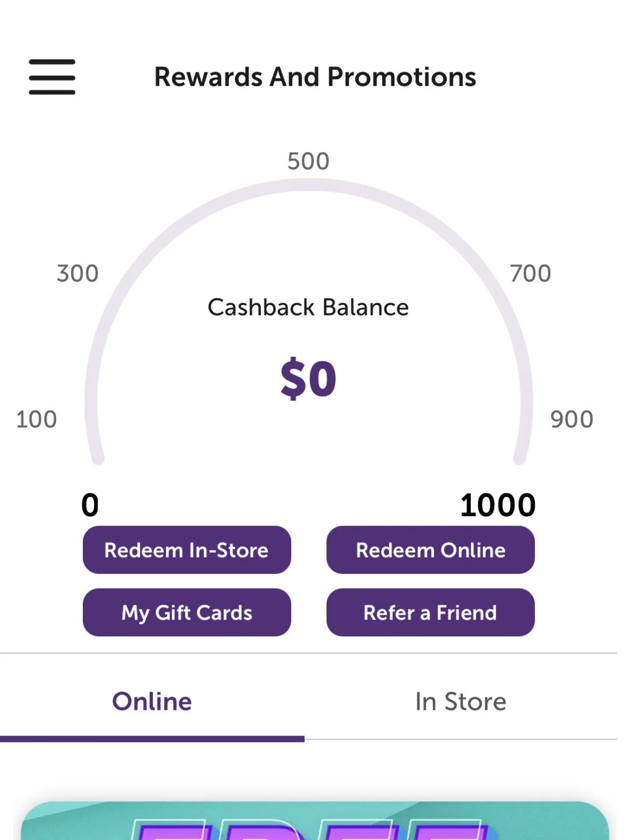Click the 100 mark on the gauge
Screen dimensions: 630x840
pyautogui.click(x=36, y=419)
